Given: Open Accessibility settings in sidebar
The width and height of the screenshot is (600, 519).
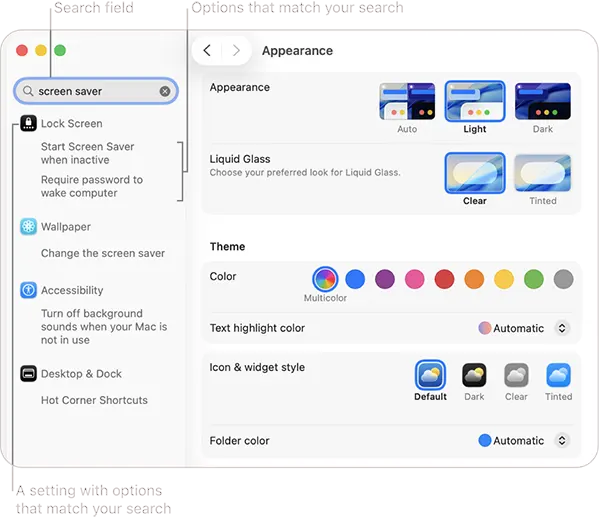Looking at the screenshot, I should tap(72, 290).
